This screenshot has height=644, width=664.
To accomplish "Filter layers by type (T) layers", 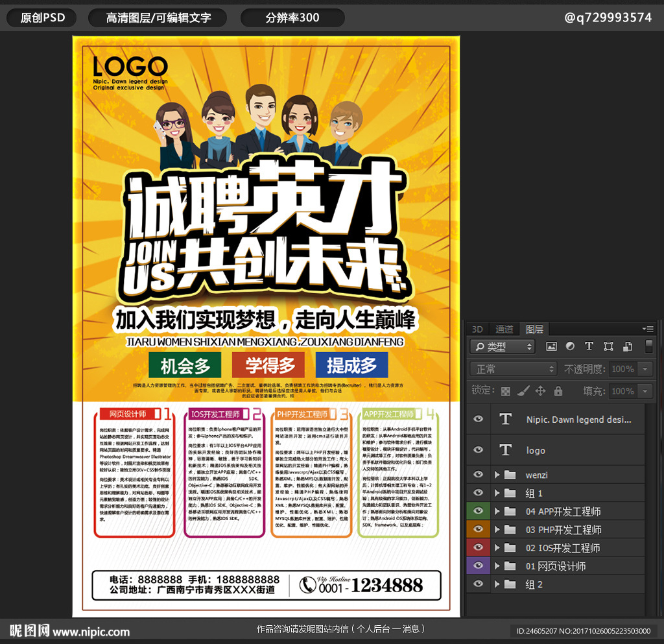I will pos(589,346).
